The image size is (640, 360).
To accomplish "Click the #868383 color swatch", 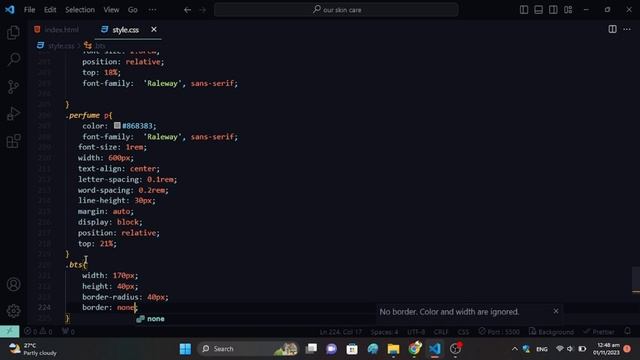I will pos(117,126).
